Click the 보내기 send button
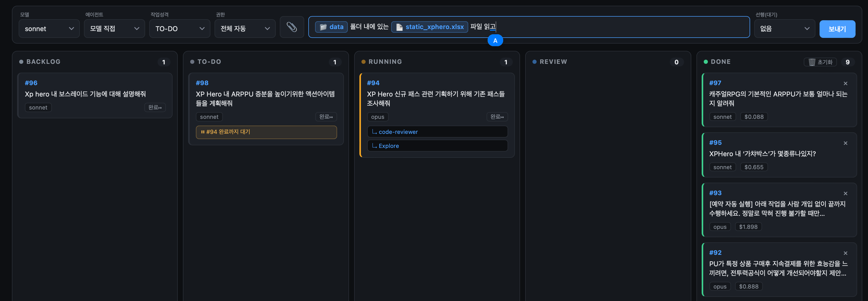868x301 pixels. click(x=837, y=29)
